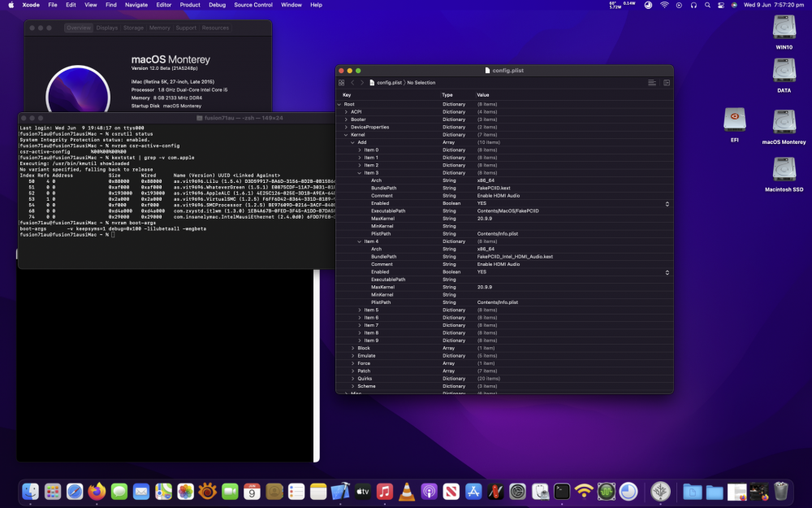Image resolution: width=812 pixels, height=508 pixels.
Task: Open System Preferences in dock
Action: pyautogui.click(x=517, y=492)
